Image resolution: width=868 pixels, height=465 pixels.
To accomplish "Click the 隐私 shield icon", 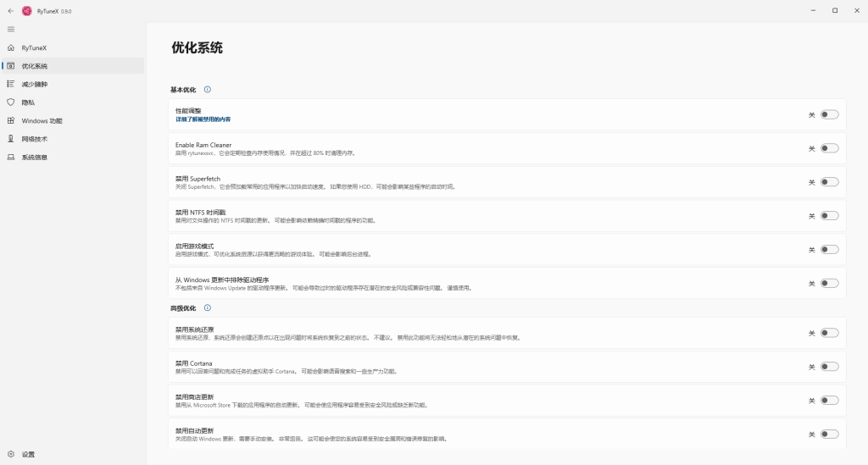I will pos(10,102).
